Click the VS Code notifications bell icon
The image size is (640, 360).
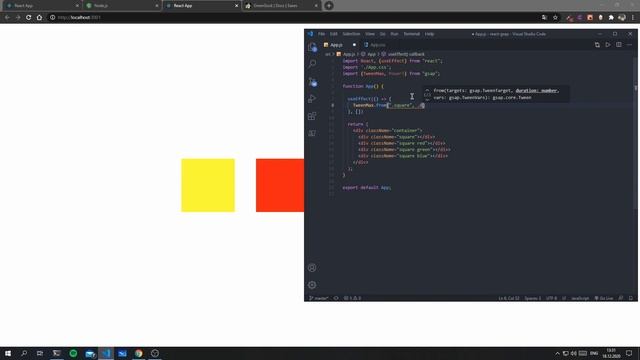click(x=631, y=298)
